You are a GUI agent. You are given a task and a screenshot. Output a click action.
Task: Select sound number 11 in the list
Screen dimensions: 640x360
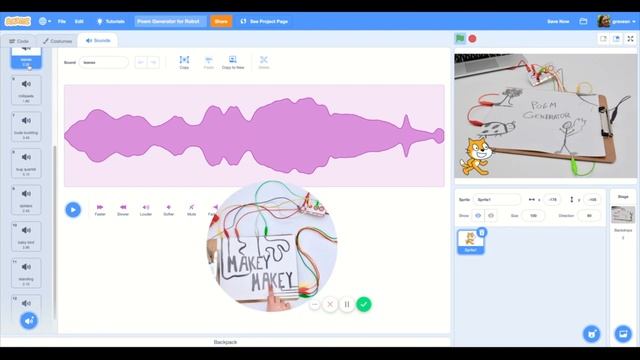click(26, 273)
